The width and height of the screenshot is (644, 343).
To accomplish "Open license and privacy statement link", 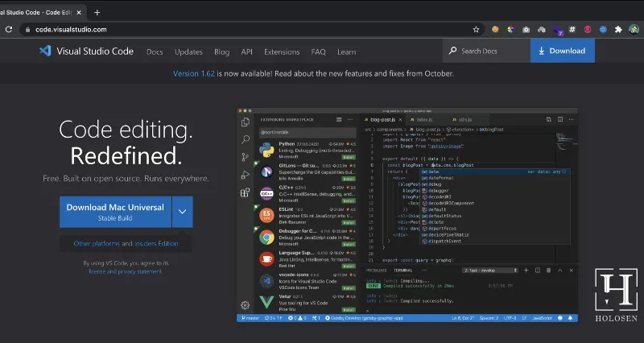I will point(126,271).
